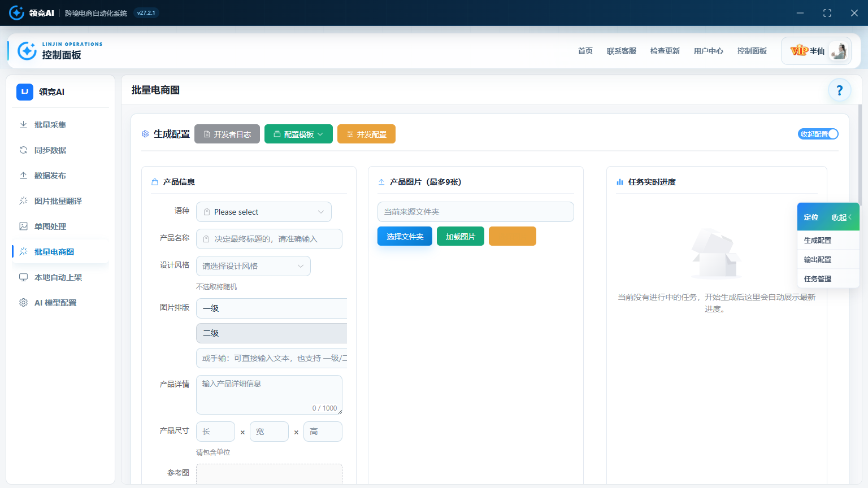The width and height of the screenshot is (868, 488).
Task: Click the 长 size field
Action: 215,432
